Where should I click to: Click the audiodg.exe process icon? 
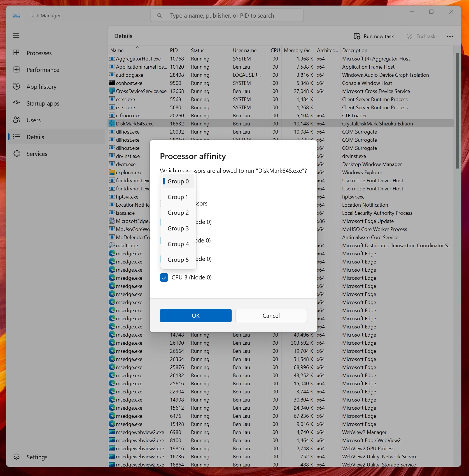(x=112, y=75)
